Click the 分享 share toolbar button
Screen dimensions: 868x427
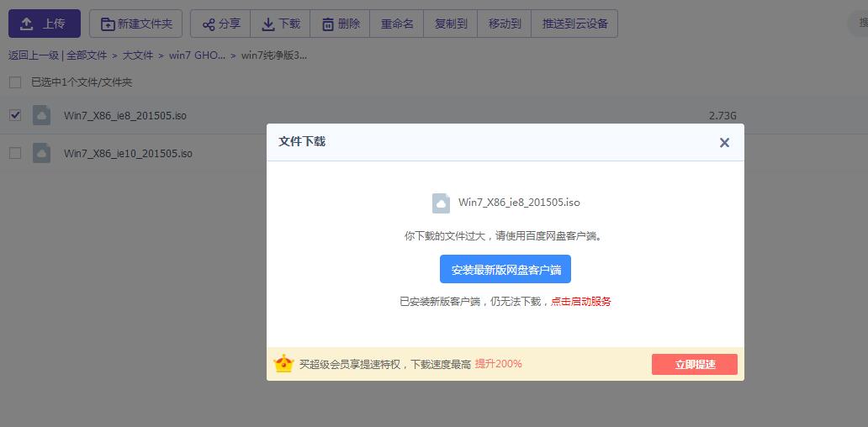220,24
